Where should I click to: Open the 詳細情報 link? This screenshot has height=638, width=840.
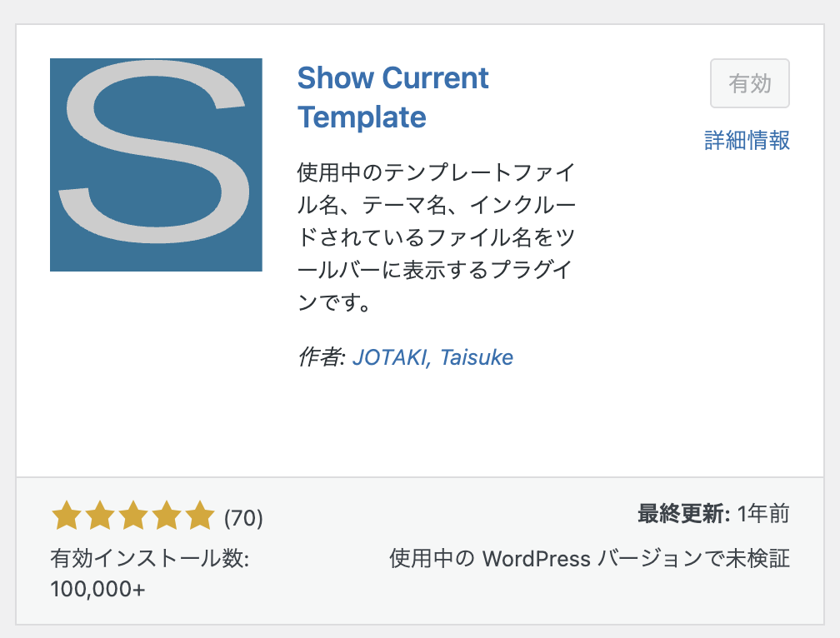pyautogui.click(x=747, y=140)
